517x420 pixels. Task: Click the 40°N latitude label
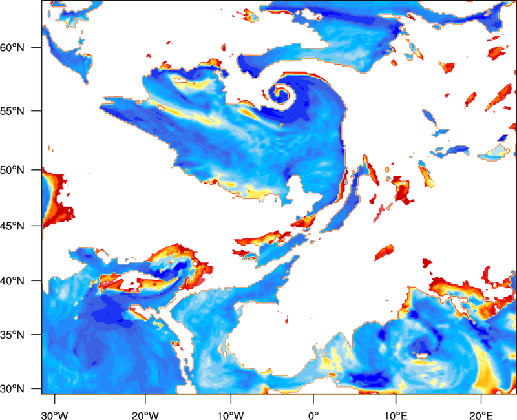point(12,280)
